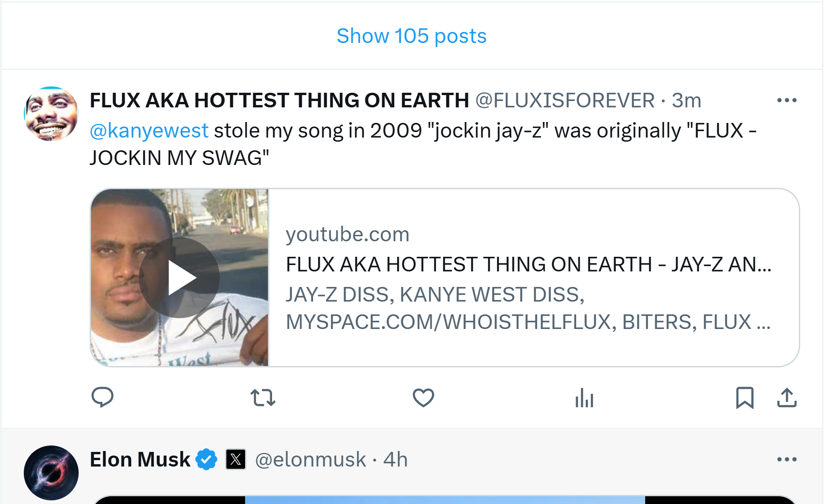Open the 3m timestamp of FLUX post
Image resolution: width=829 pixels, height=504 pixels.
coord(686,101)
